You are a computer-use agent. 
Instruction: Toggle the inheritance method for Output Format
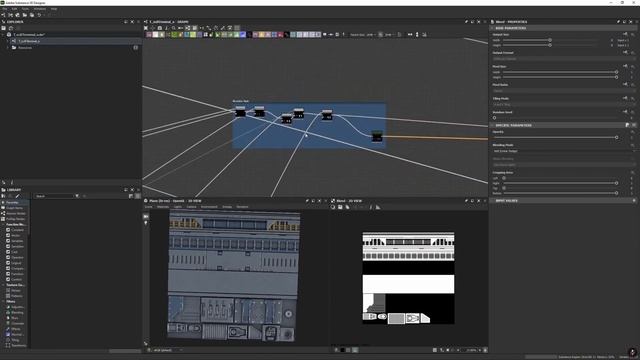pyautogui.click(x=625, y=52)
